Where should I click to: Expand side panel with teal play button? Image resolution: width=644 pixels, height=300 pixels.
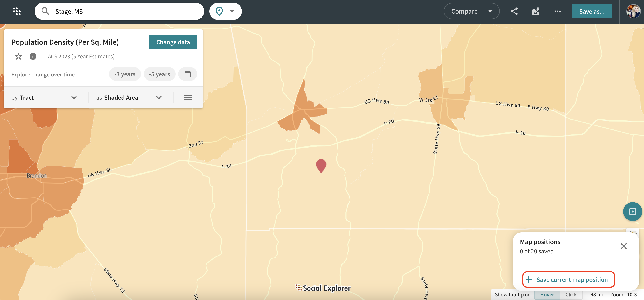tap(632, 212)
